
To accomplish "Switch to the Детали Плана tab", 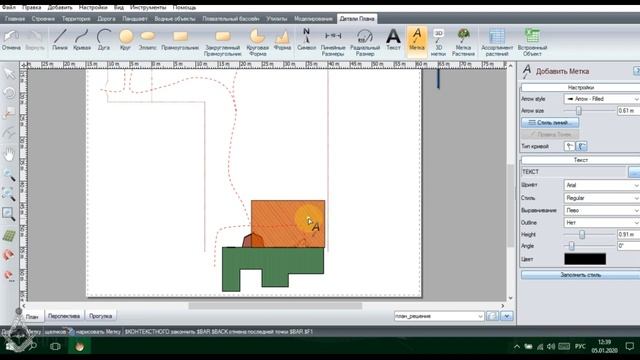I will point(357,19).
